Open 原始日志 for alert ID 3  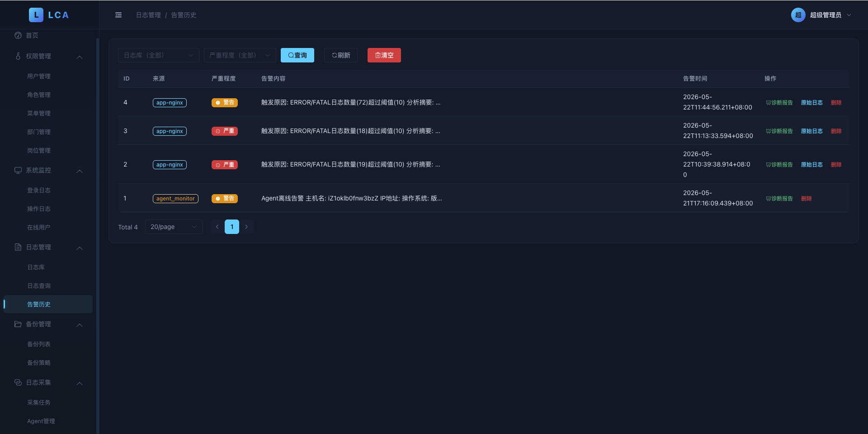pyautogui.click(x=812, y=131)
